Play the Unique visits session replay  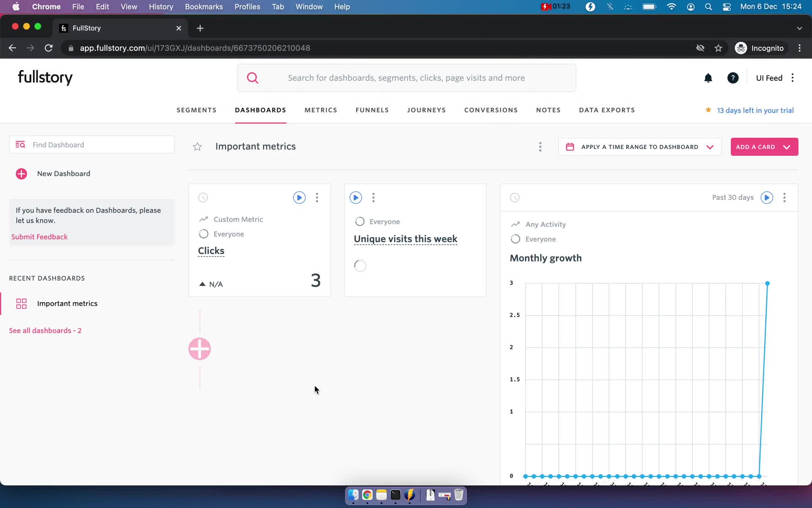pos(355,197)
